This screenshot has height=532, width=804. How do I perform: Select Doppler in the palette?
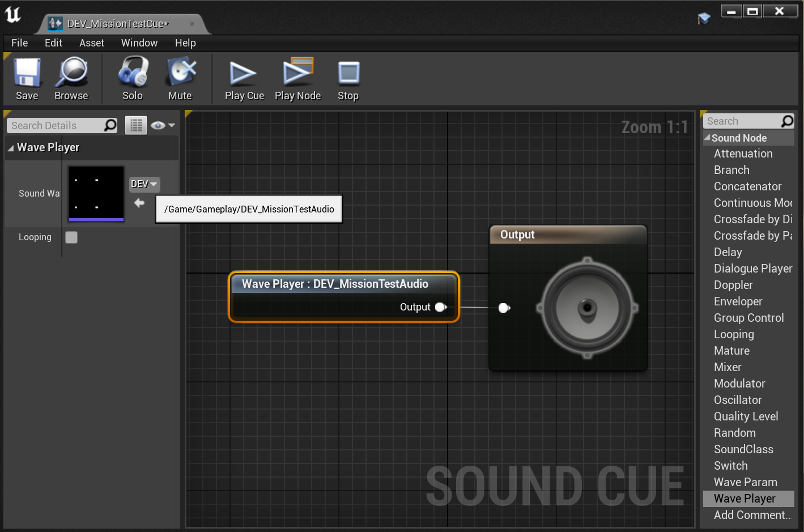[733, 285]
